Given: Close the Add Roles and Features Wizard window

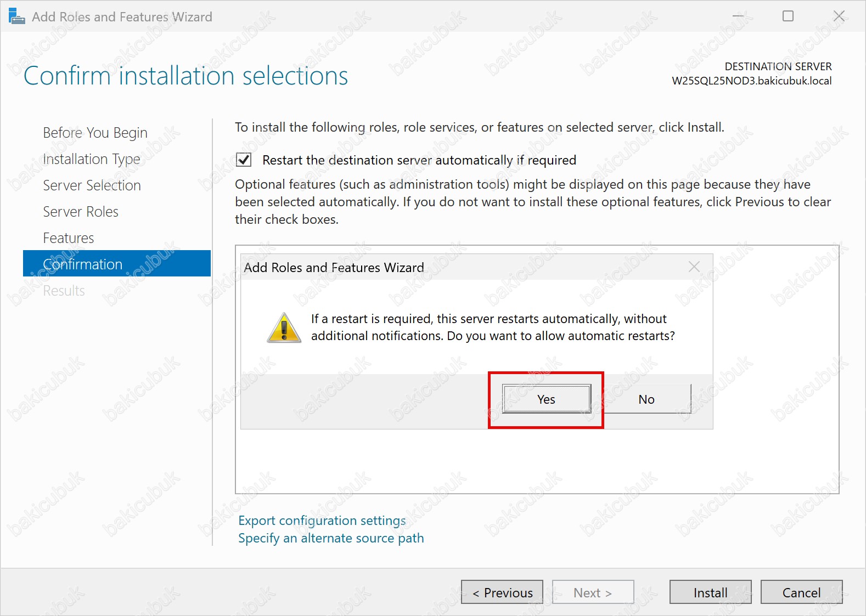Looking at the screenshot, I should [x=839, y=16].
